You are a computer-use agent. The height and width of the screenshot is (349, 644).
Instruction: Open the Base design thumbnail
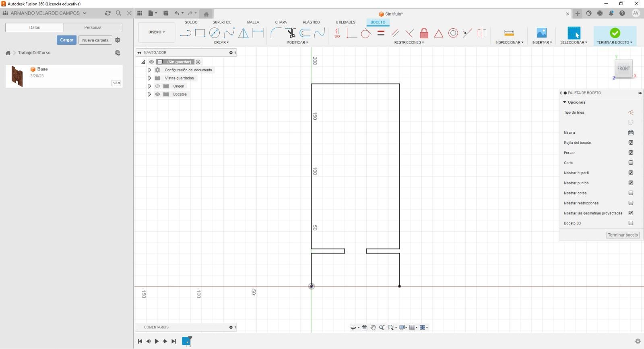[17, 76]
